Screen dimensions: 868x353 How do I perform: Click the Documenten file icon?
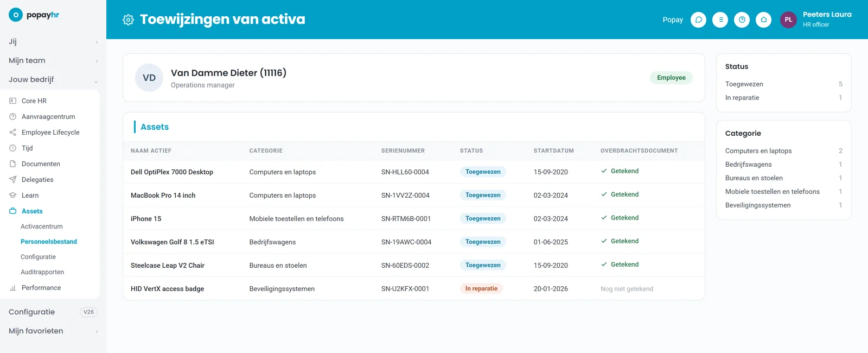[x=13, y=164]
